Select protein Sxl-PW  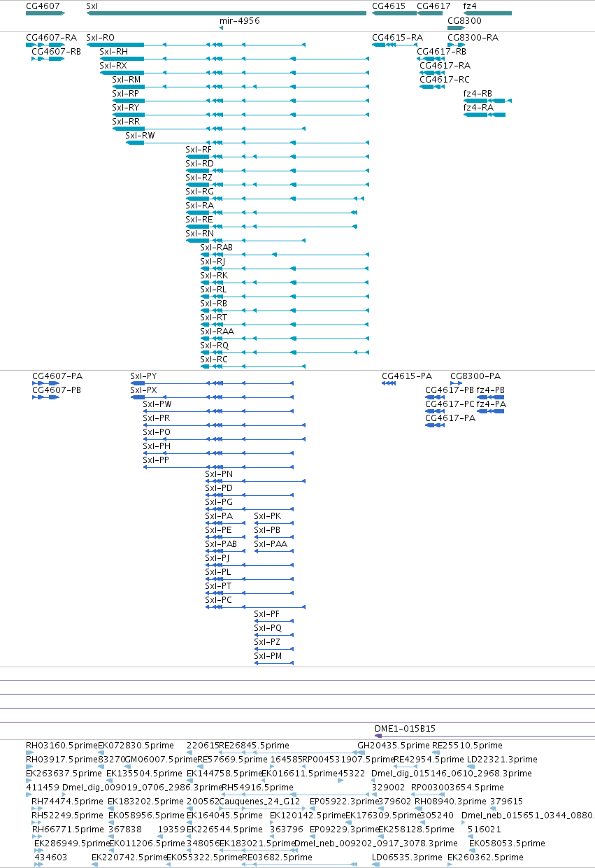tap(157, 404)
